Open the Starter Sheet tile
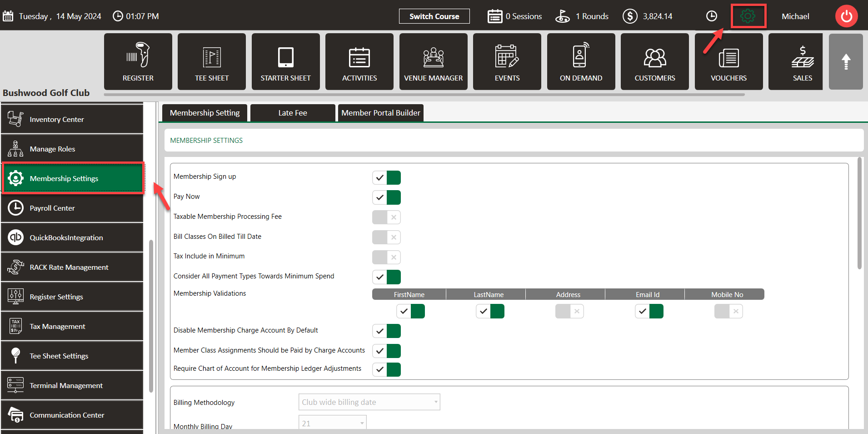Screen dimensions: 868x434 (285, 61)
